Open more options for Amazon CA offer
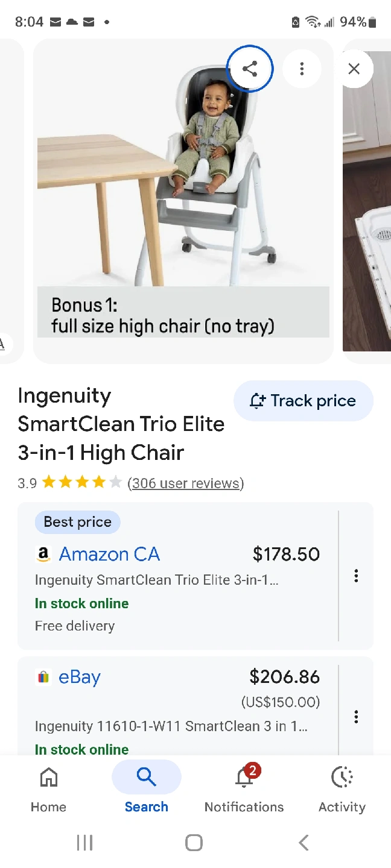391x868 pixels. (356, 576)
